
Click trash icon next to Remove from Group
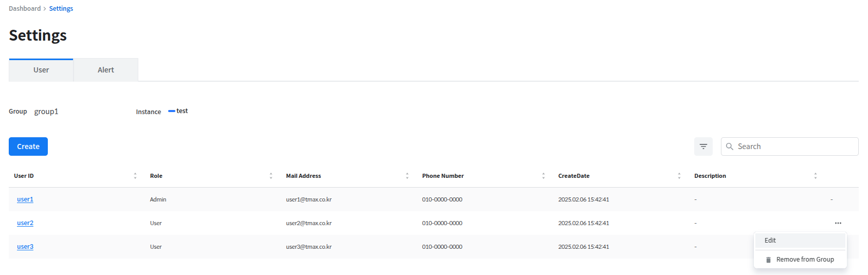click(768, 260)
